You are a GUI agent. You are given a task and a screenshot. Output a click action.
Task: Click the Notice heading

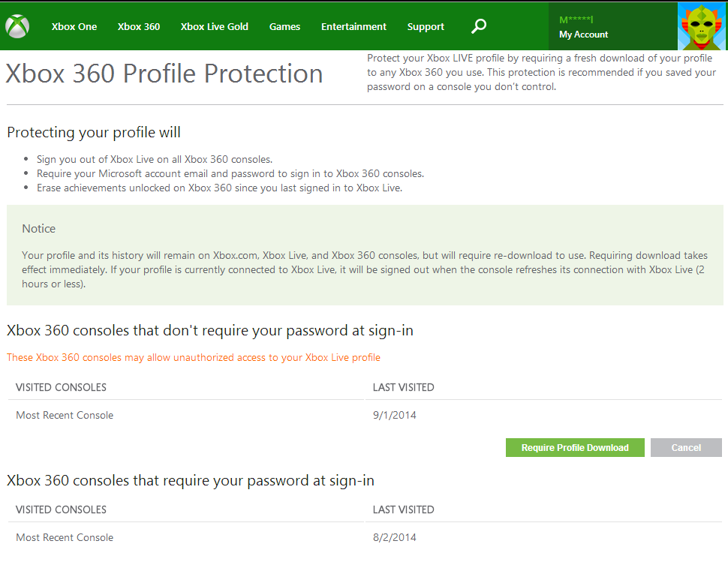pos(38,228)
